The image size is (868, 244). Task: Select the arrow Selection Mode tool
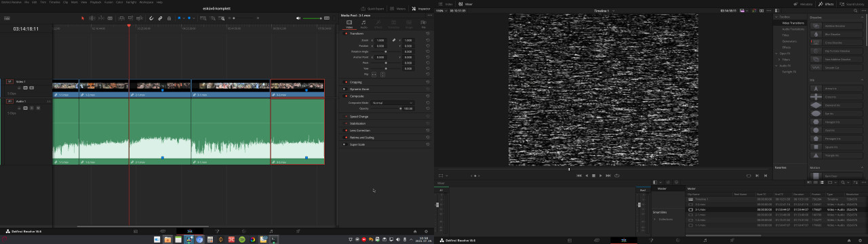[83, 18]
